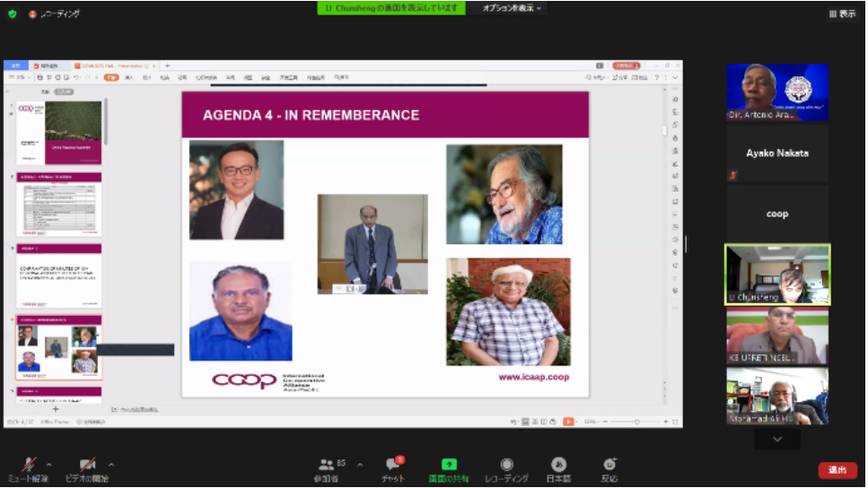This screenshot has height=488, width=868.
Task: Adjust the zoom slider in presentation status bar
Action: 636,422
